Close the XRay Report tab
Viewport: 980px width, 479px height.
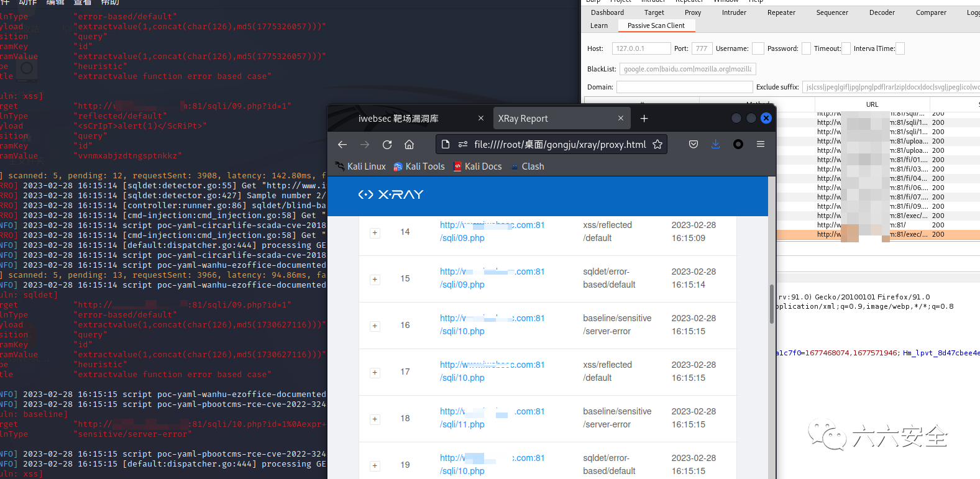(621, 118)
